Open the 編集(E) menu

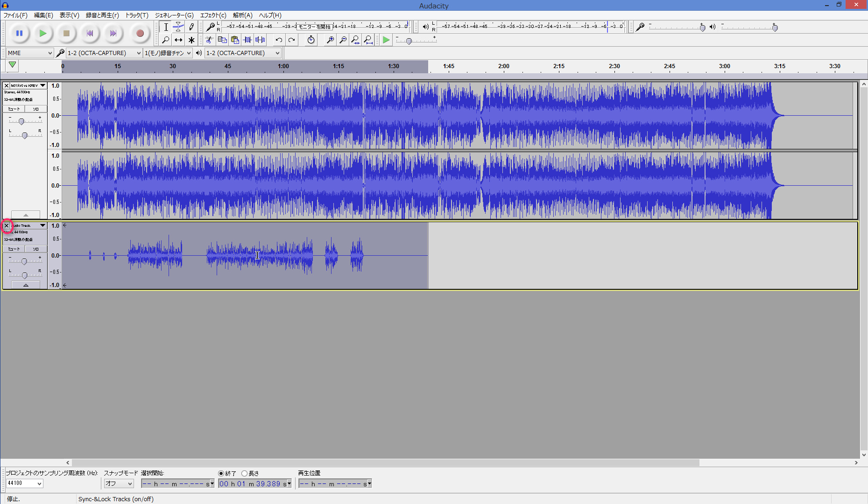pos(43,15)
